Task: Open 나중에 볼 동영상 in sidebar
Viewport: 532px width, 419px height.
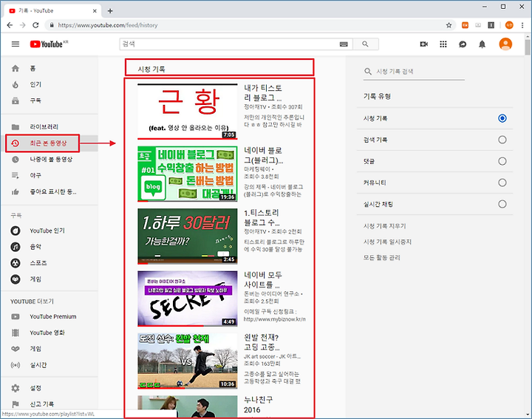Action: coord(50,160)
